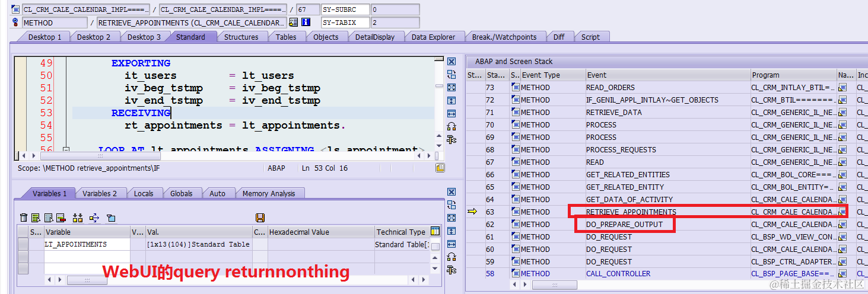Switch to the Locals tab
The height and width of the screenshot is (294, 868).
tap(144, 193)
